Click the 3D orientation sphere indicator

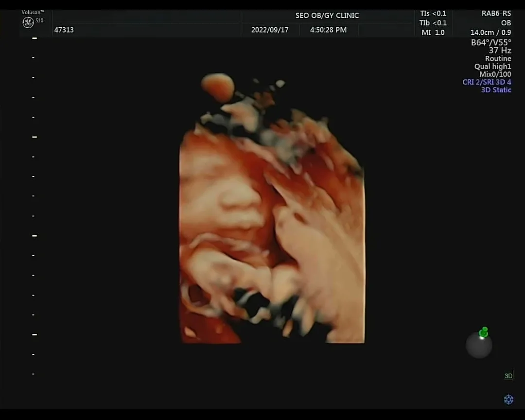click(x=479, y=343)
